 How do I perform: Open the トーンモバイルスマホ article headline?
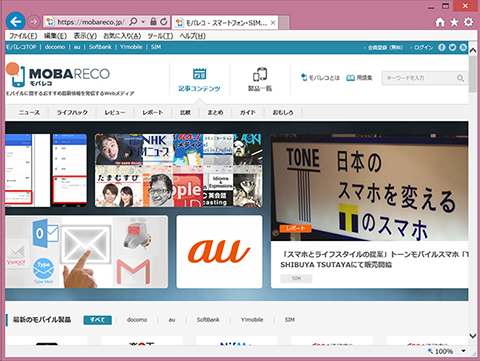point(374,259)
